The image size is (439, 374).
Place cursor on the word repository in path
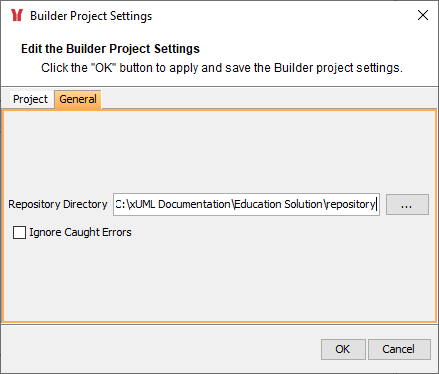[x=351, y=204]
